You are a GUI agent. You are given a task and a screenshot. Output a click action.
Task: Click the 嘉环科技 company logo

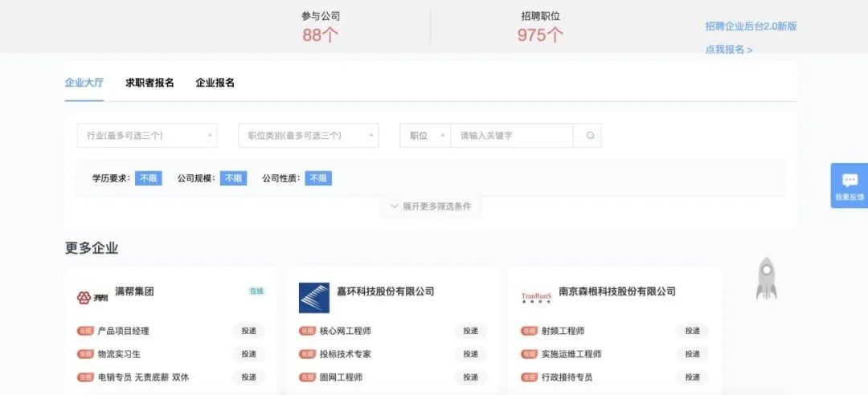coord(314,298)
